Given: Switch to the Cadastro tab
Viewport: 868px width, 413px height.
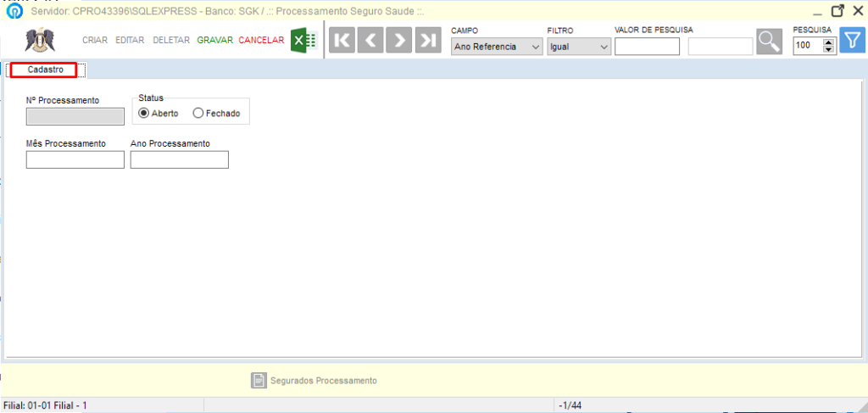Looking at the screenshot, I should [x=46, y=70].
